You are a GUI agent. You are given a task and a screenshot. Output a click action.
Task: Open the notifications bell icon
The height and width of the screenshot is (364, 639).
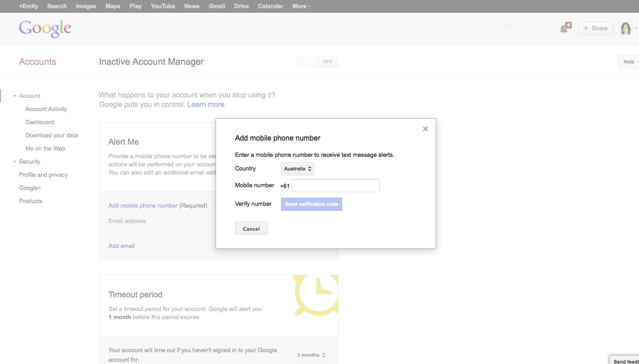pos(564,29)
